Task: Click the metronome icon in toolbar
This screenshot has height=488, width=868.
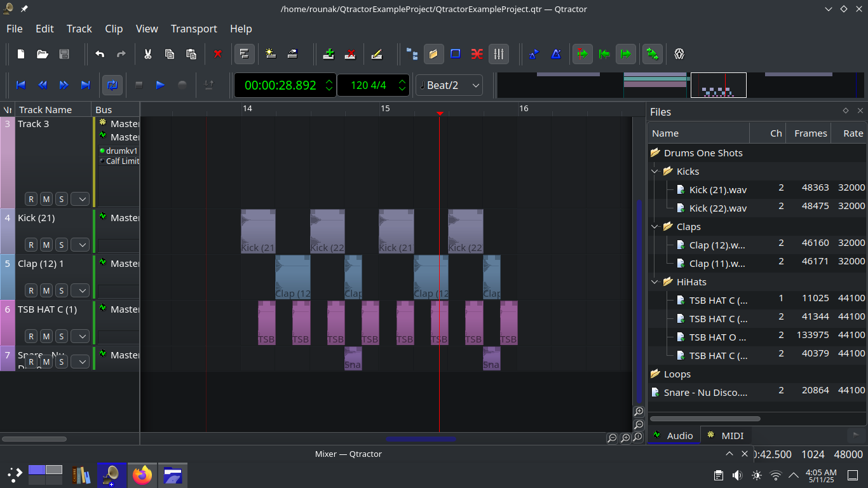Action: coord(556,54)
